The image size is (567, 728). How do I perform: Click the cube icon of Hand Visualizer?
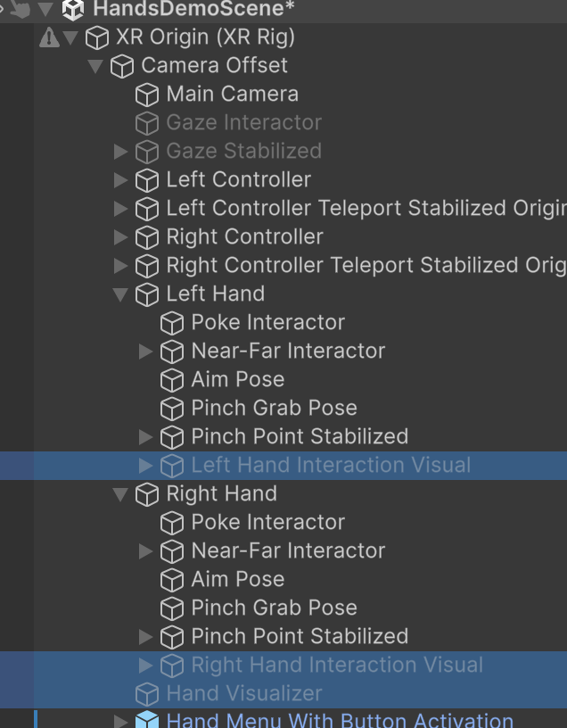(x=147, y=694)
